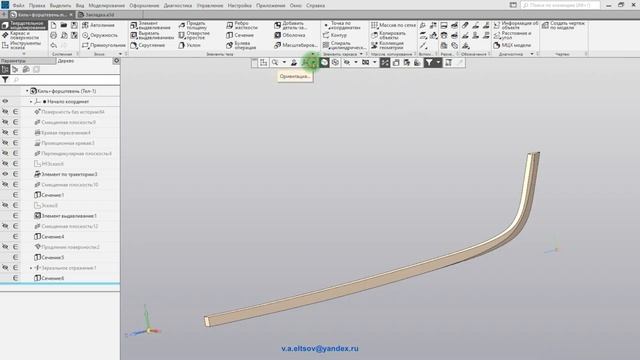640x360 pixels.
Task: Toggle visibility of Смещенная плоскость:10
Action: tap(5, 184)
